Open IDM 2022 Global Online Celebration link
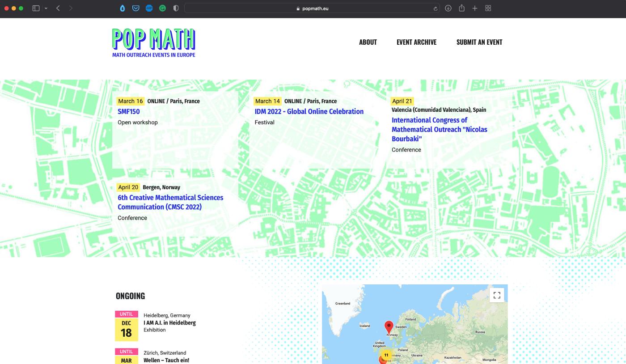Image resolution: width=626 pixels, height=364 pixels. tap(309, 112)
